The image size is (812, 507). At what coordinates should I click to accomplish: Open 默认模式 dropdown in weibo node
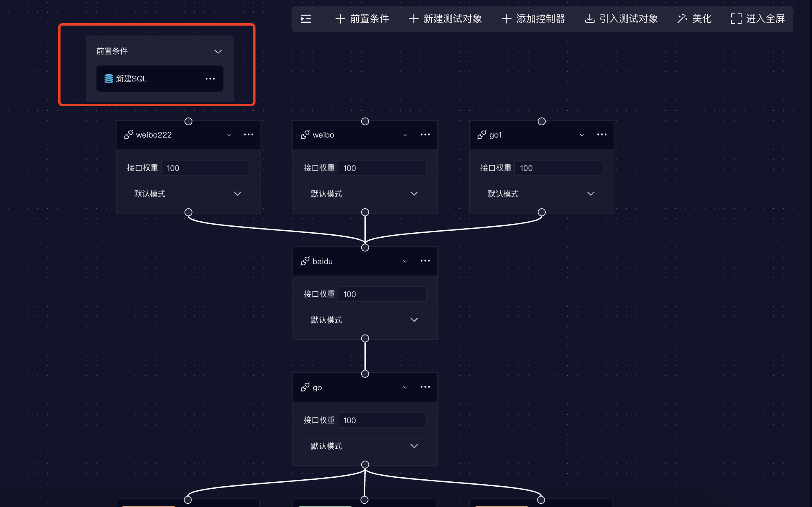click(x=365, y=194)
